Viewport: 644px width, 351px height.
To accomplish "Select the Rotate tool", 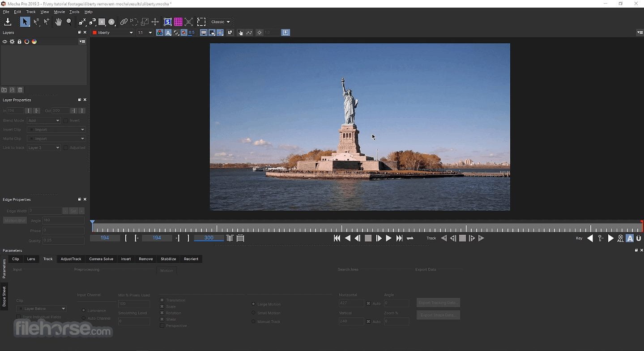I will 134,22.
